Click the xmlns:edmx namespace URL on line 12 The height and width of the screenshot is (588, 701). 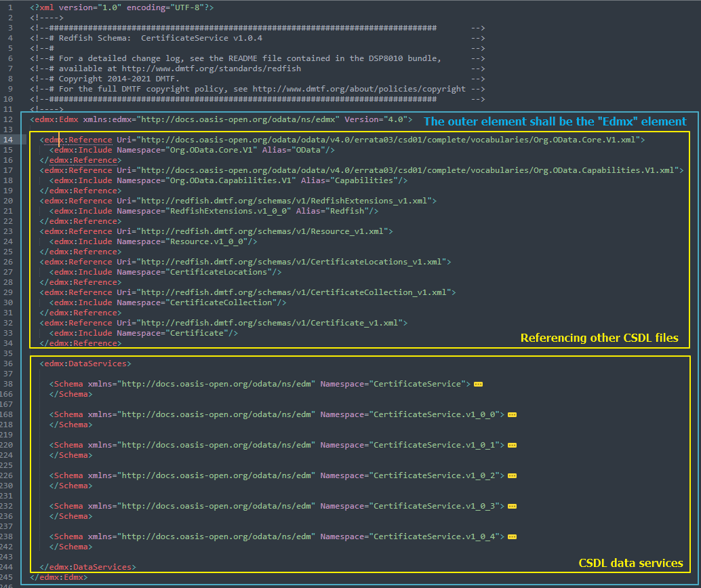point(238,119)
